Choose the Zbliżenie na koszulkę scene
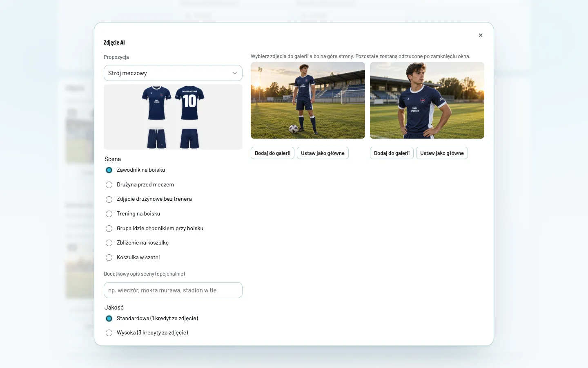Viewport: 588px width, 368px height. [x=109, y=243]
